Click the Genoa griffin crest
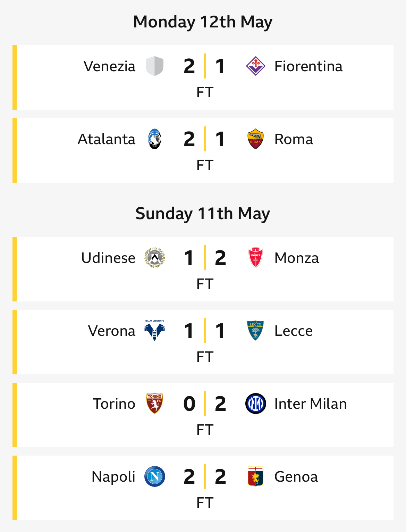The height and width of the screenshot is (532, 406). point(256,476)
